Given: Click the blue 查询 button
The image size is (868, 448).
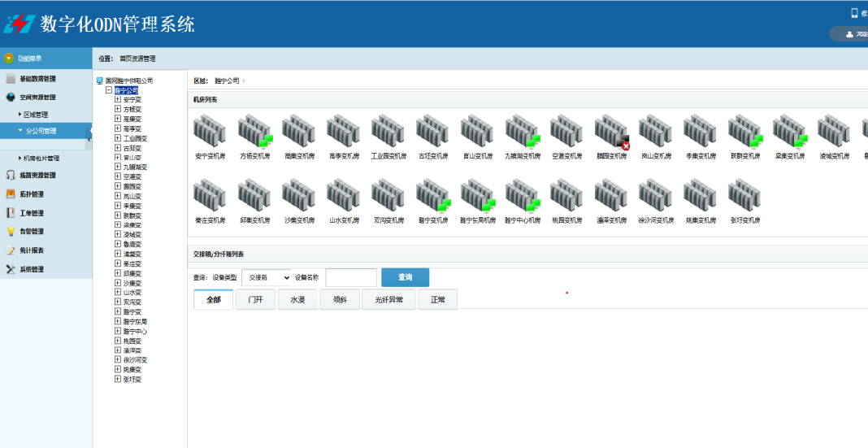Looking at the screenshot, I should (405, 277).
